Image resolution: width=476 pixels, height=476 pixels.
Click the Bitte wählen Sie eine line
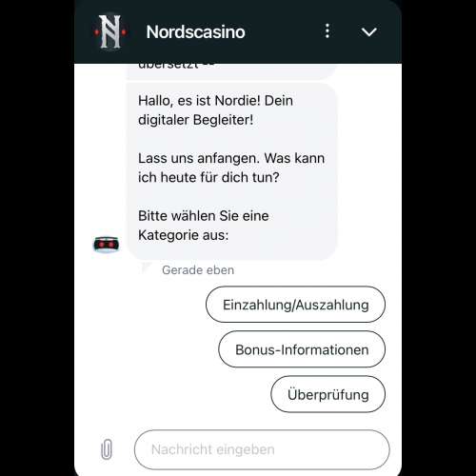click(x=204, y=216)
